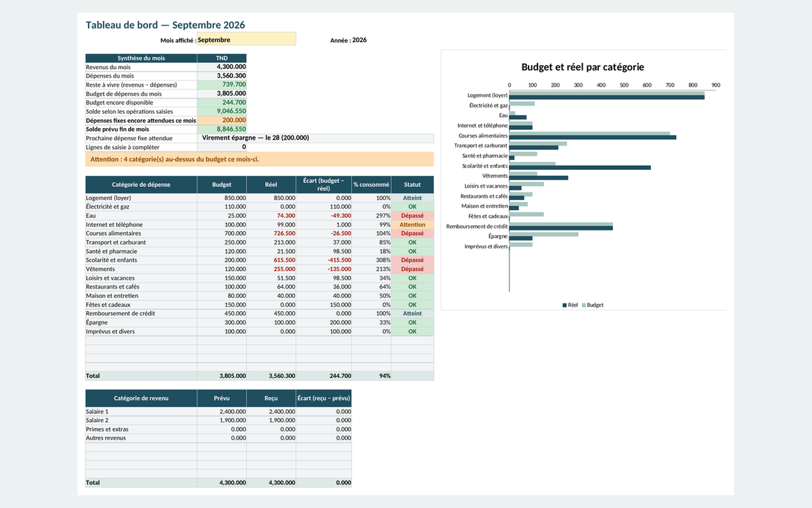Select the expense Total real 3,560.300

click(x=271, y=375)
